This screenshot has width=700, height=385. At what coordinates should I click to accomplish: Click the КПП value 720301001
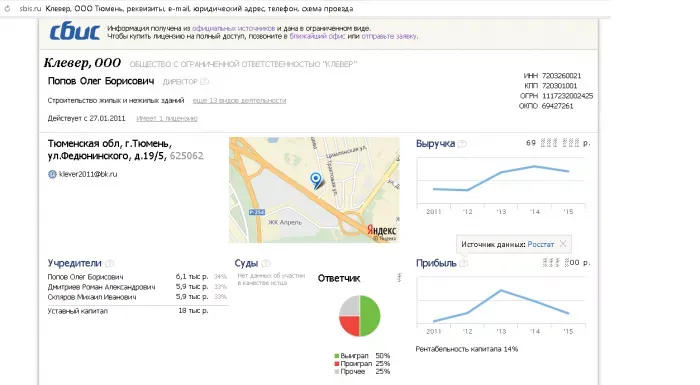(560, 86)
